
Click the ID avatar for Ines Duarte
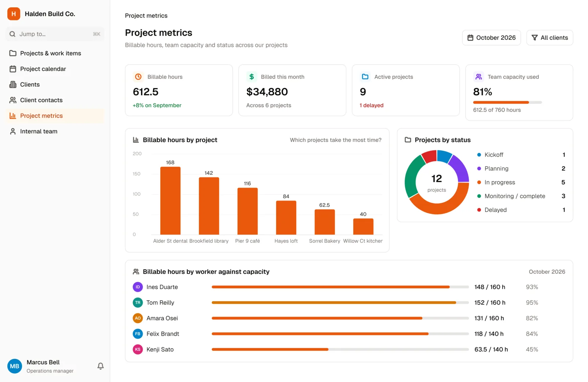click(138, 287)
